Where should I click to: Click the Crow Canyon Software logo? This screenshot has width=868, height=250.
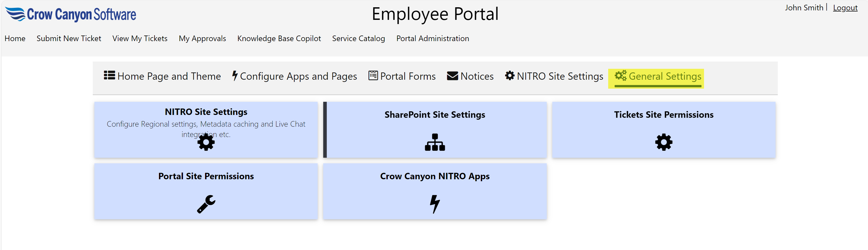click(x=71, y=15)
